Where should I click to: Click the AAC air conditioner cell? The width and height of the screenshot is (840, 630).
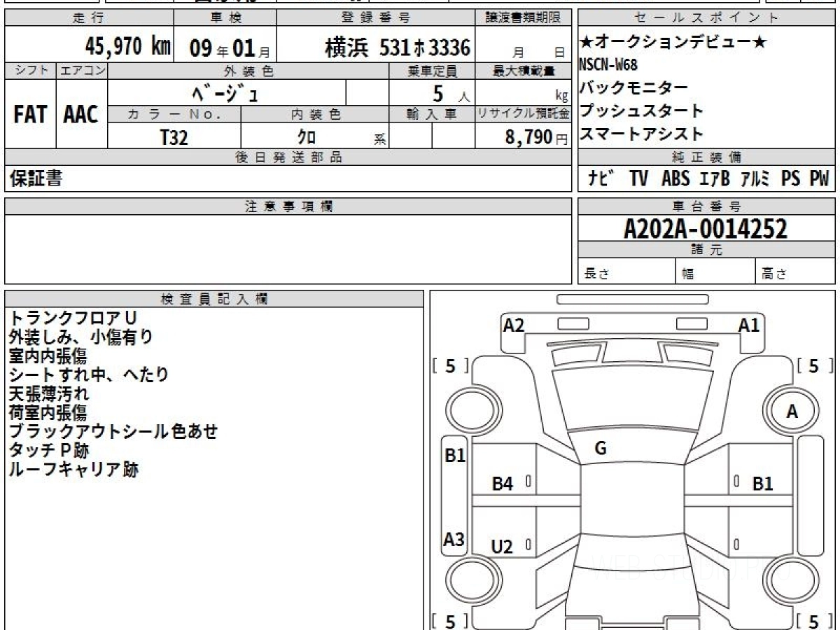pos(81,115)
